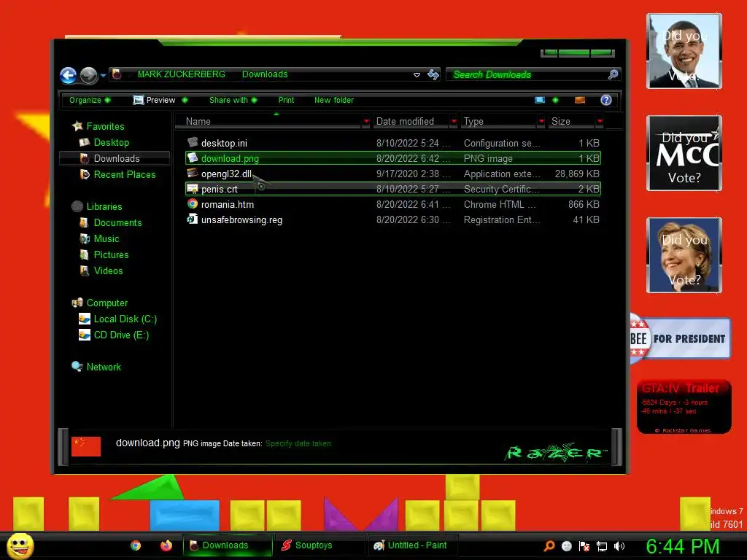Change view with the views icon

tap(540, 100)
